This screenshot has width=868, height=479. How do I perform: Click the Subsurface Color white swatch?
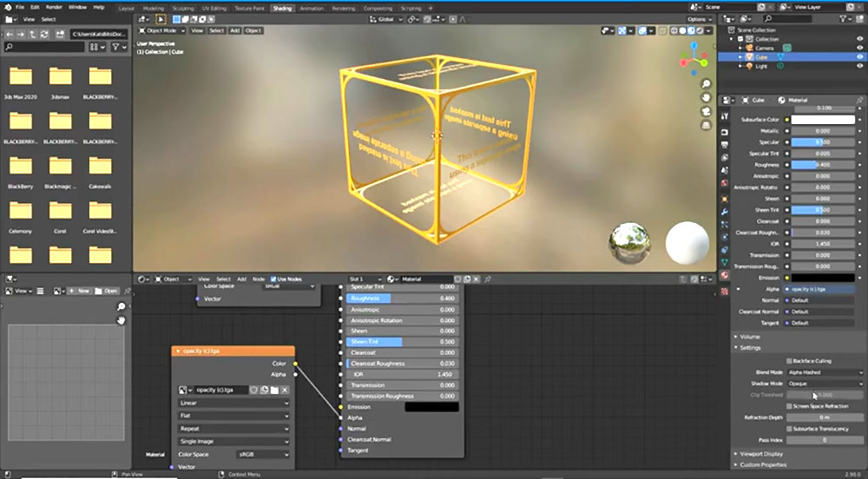coord(823,119)
